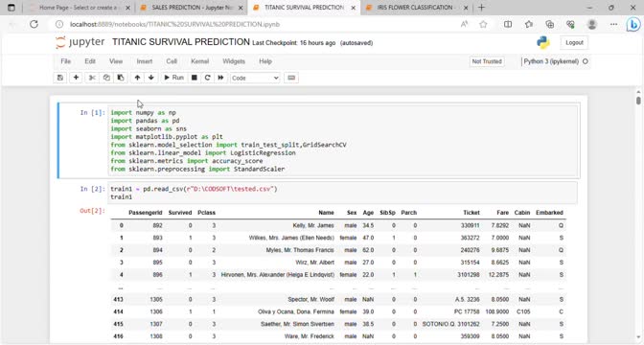Move selected cell up arrow

[137, 78]
